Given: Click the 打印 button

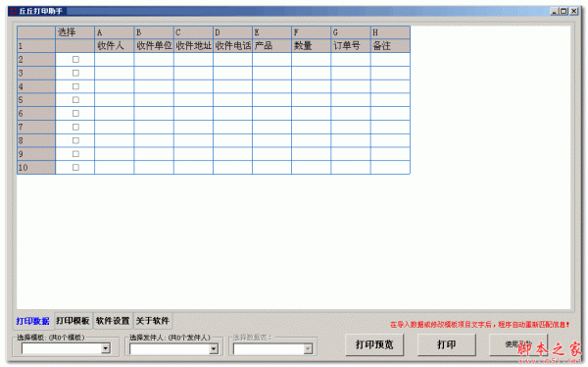Looking at the screenshot, I should click(447, 344).
